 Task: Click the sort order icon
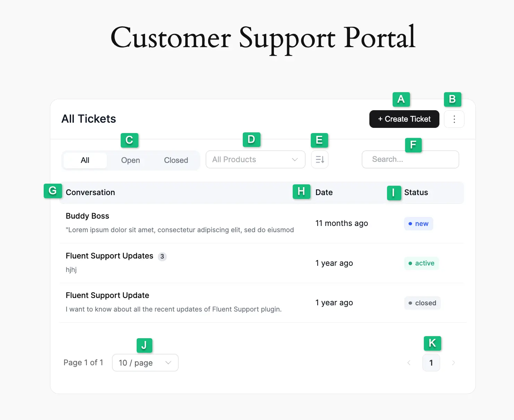click(x=319, y=159)
